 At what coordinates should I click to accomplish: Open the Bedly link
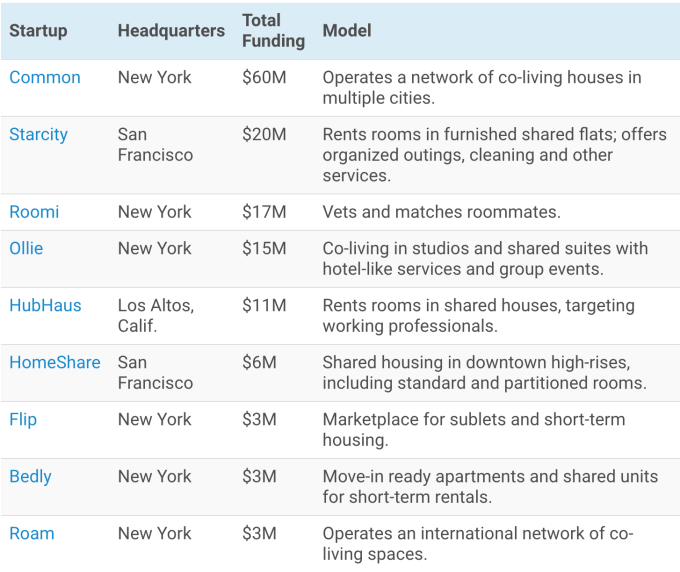[x=31, y=477]
